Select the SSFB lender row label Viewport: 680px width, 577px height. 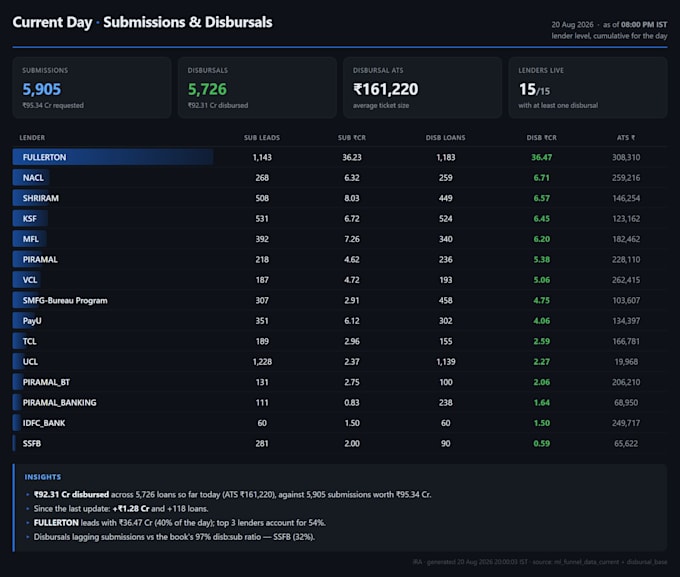click(x=32, y=443)
